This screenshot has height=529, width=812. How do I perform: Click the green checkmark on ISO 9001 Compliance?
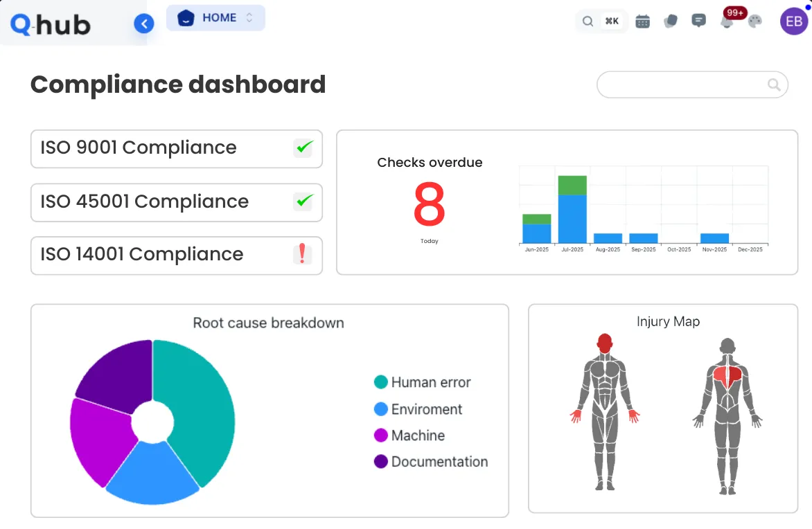pyautogui.click(x=303, y=147)
